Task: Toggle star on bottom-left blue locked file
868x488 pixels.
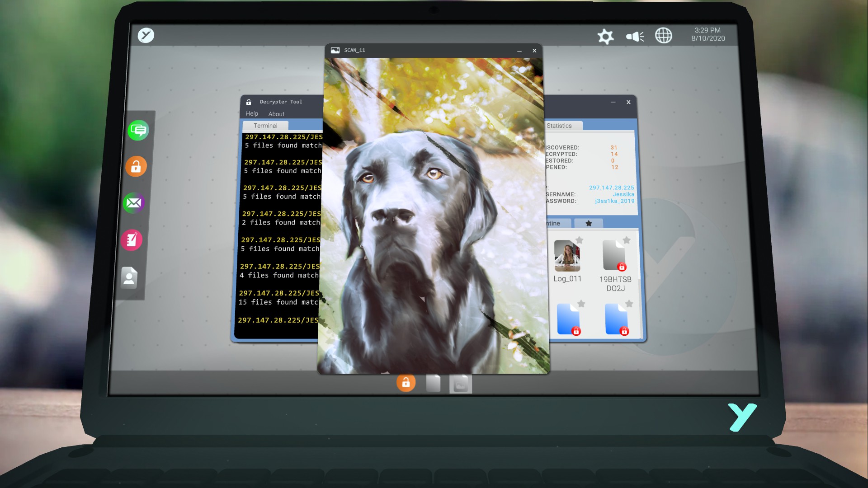Action: tap(581, 304)
